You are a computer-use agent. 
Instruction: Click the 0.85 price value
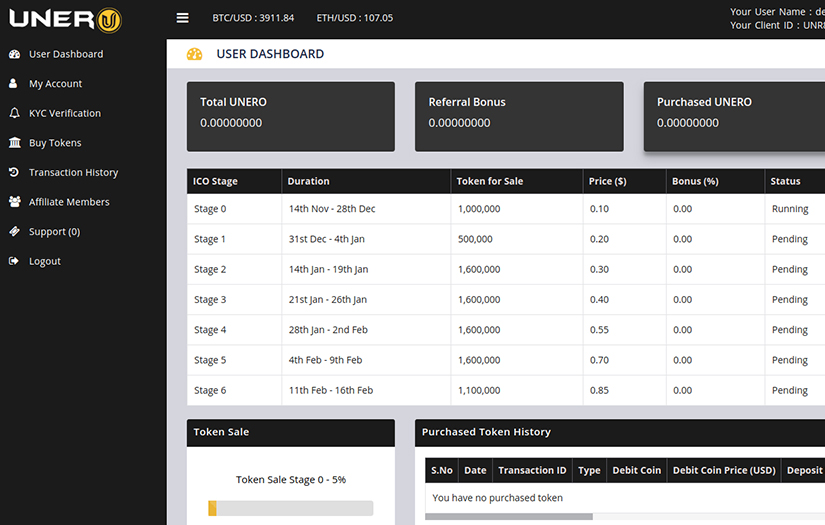coord(599,390)
